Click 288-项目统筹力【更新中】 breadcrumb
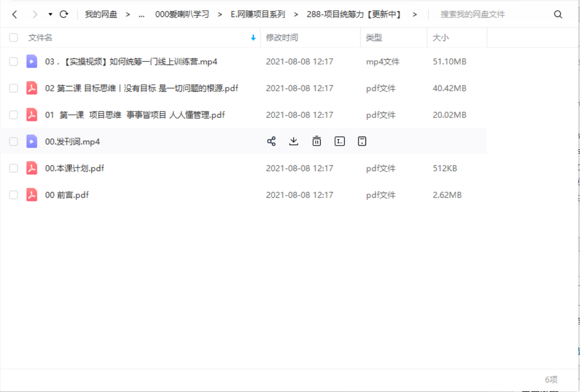 click(354, 14)
